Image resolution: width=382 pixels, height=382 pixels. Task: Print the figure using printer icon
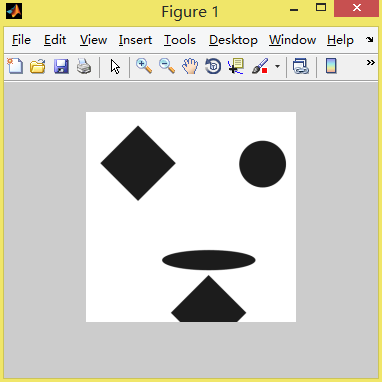pyautogui.click(x=84, y=66)
